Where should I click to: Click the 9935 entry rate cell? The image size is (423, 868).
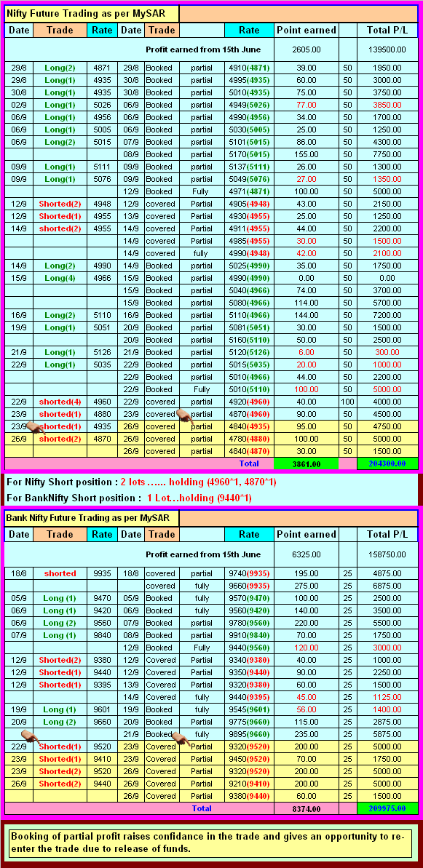pos(103,573)
